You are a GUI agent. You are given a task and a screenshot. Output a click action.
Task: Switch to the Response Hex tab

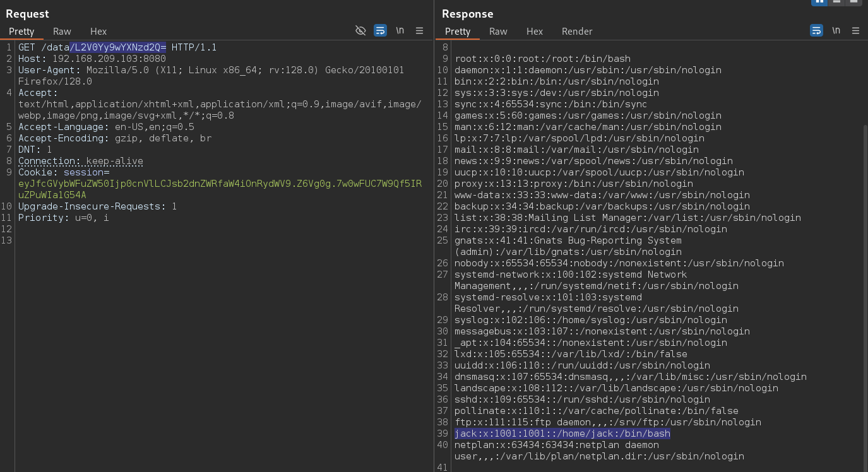tap(535, 31)
